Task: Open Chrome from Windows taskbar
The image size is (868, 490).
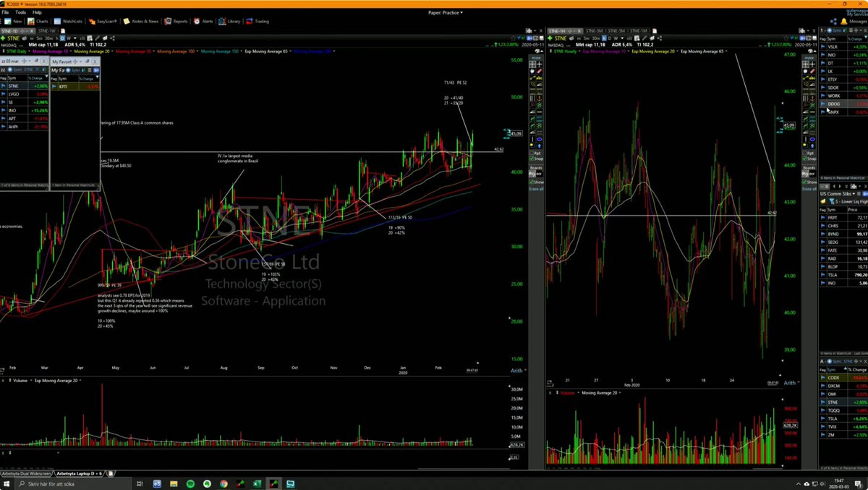Action: click(224, 483)
